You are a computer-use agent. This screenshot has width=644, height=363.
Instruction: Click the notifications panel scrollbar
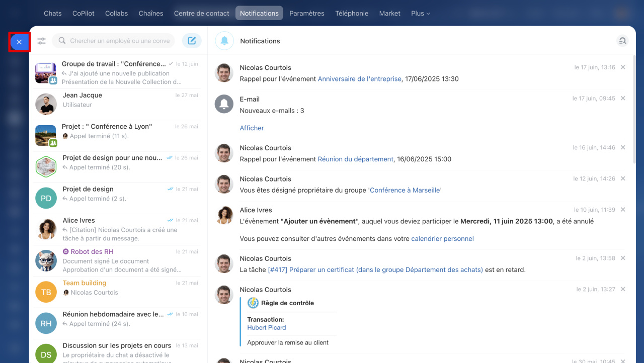pyautogui.click(x=634, y=110)
